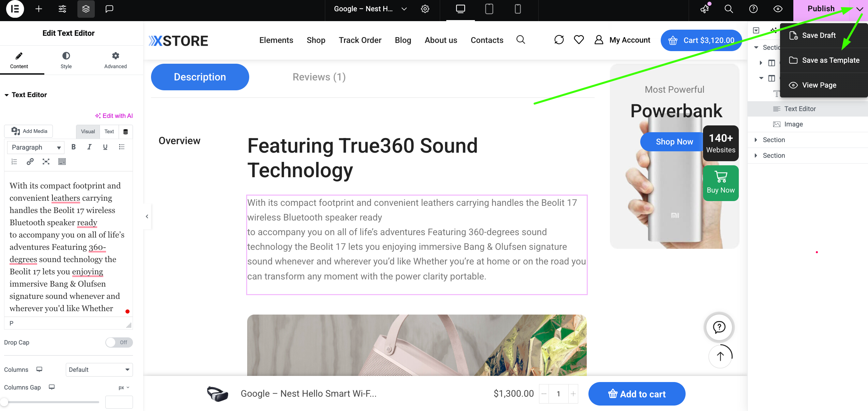Click the Description tab
The image size is (868, 411).
200,77
